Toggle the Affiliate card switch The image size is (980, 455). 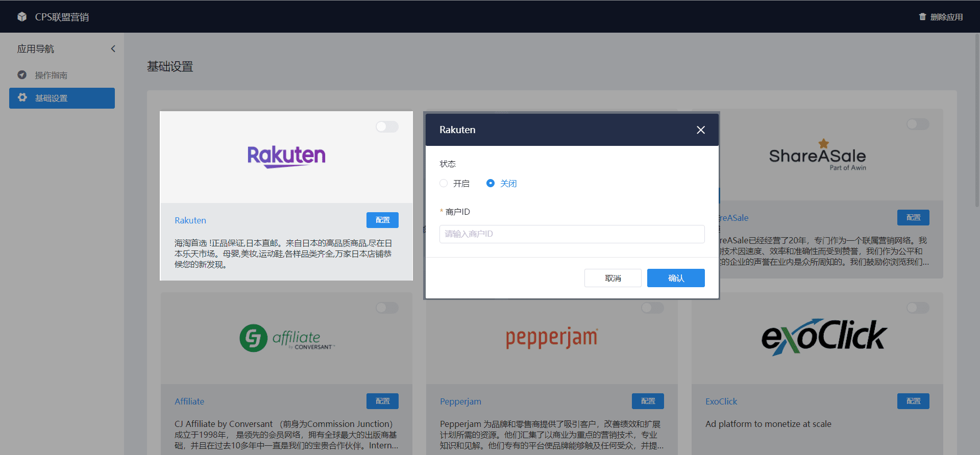[x=387, y=308]
